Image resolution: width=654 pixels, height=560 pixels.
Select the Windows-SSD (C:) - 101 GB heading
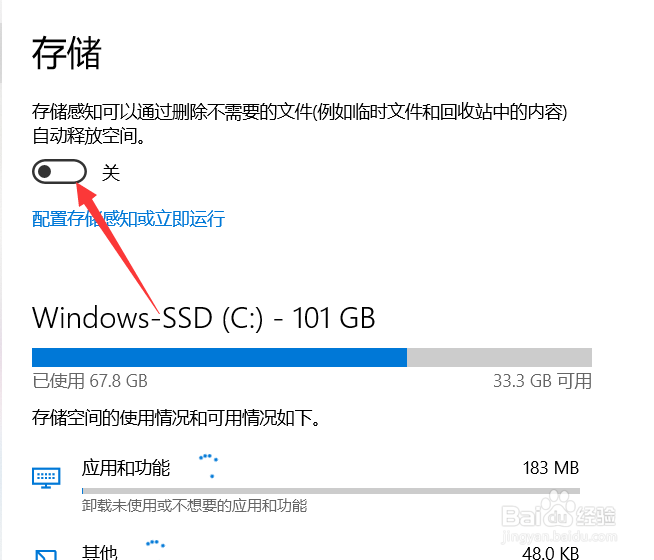pyautogui.click(x=204, y=318)
